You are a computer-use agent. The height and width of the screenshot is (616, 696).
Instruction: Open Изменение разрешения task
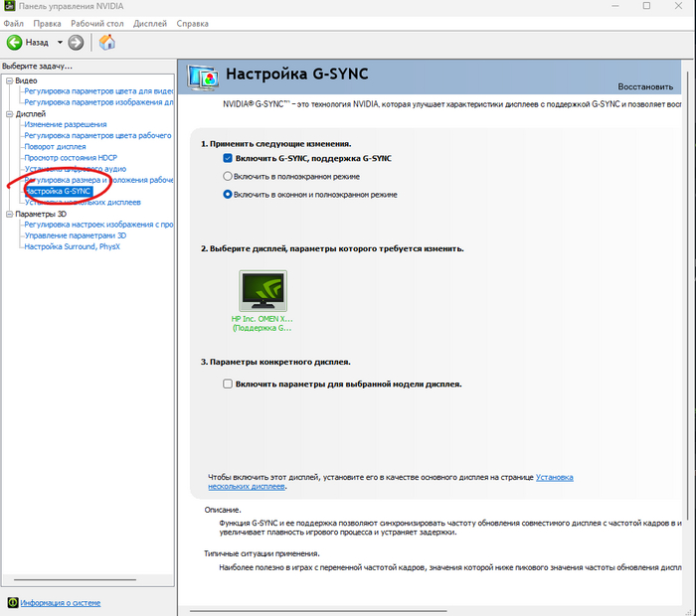click(66, 124)
